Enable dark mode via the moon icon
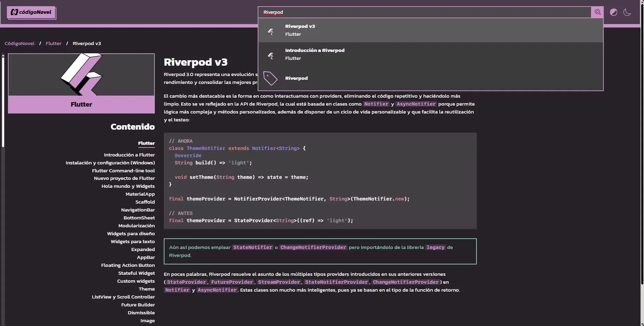 627,12
